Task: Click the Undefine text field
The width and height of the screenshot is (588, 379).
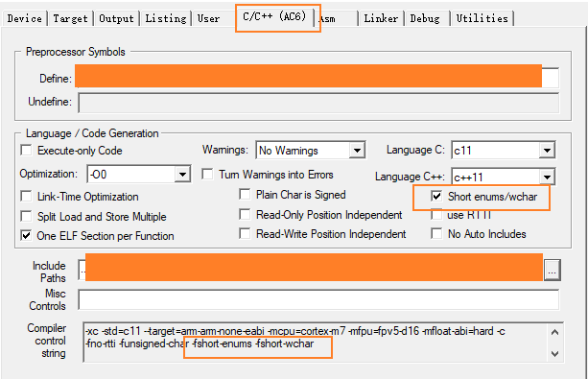Action: pos(318,103)
